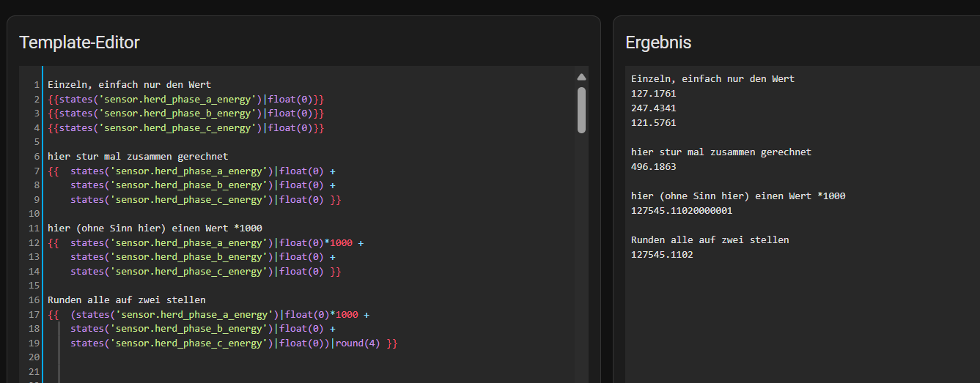Click summed result 496.1863
Viewport: 980px width, 383px height.
tap(654, 167)
